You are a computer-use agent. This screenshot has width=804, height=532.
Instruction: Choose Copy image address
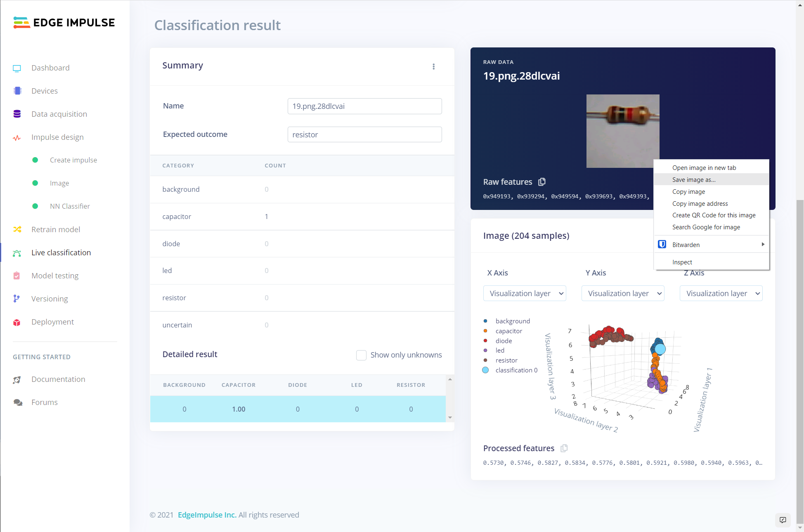[712, 203]
